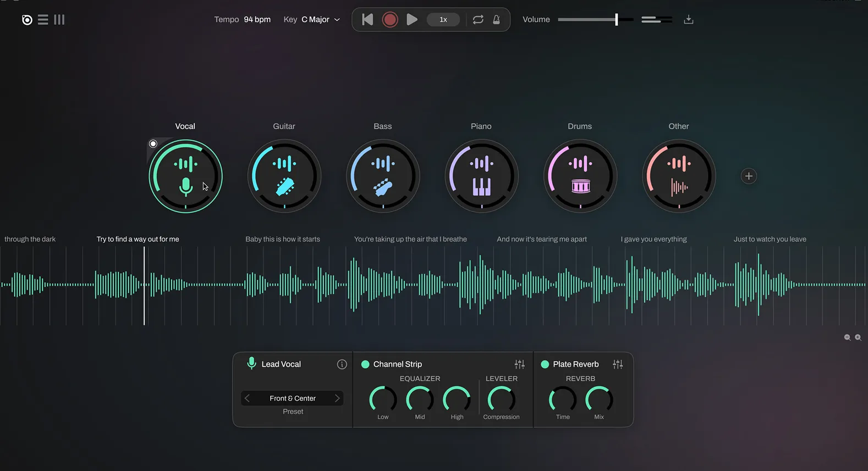Click the Equalizer Low knob
868x471 pixels.
point(383,400)
